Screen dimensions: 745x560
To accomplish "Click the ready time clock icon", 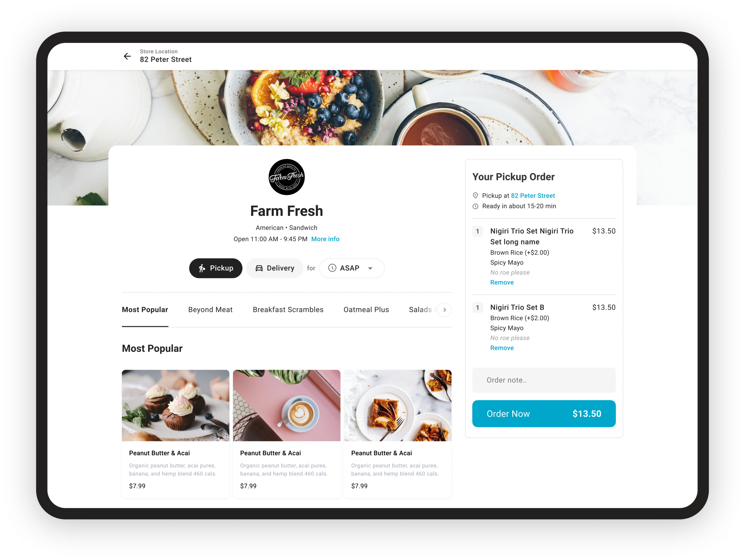I will 477,206.
